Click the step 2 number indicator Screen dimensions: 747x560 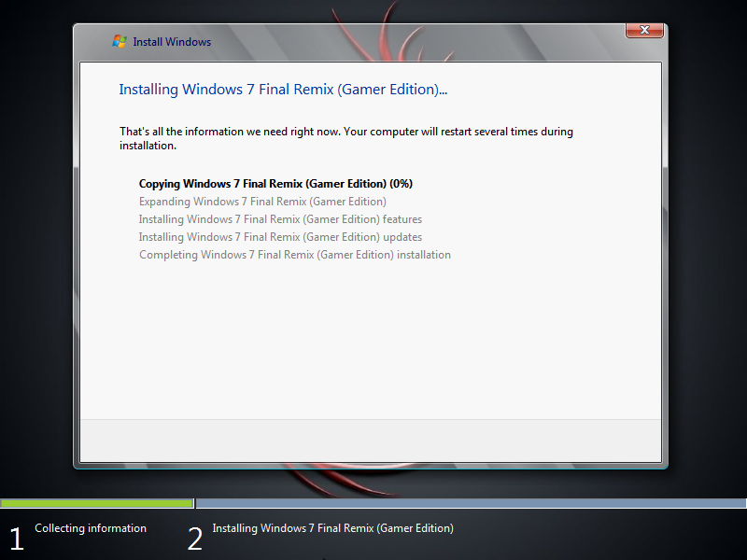coord(195,538)
